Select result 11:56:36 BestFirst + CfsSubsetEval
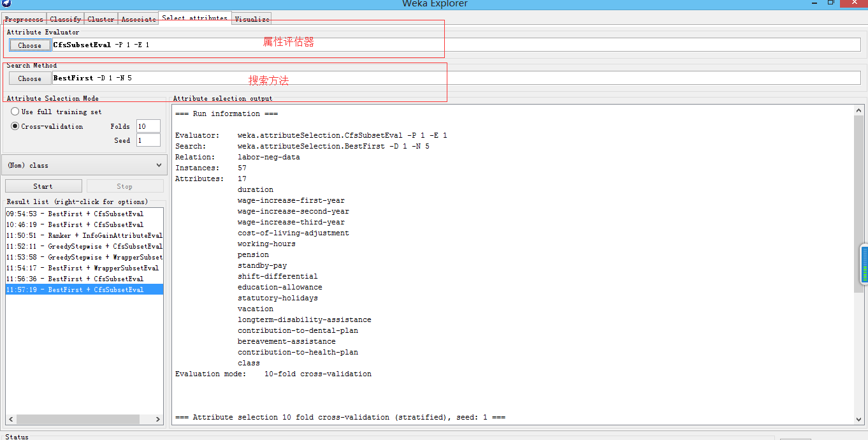Image resolution: width=868 pixels, height=440 pixels. (84, 279)
